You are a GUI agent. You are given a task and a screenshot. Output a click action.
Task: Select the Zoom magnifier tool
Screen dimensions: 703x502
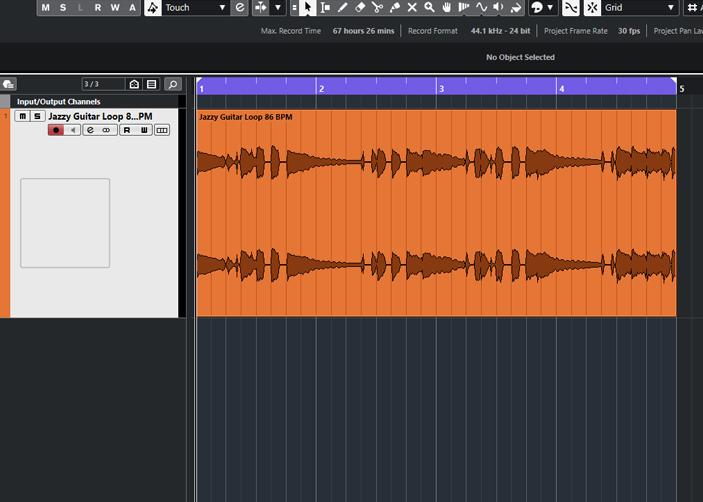429,8
